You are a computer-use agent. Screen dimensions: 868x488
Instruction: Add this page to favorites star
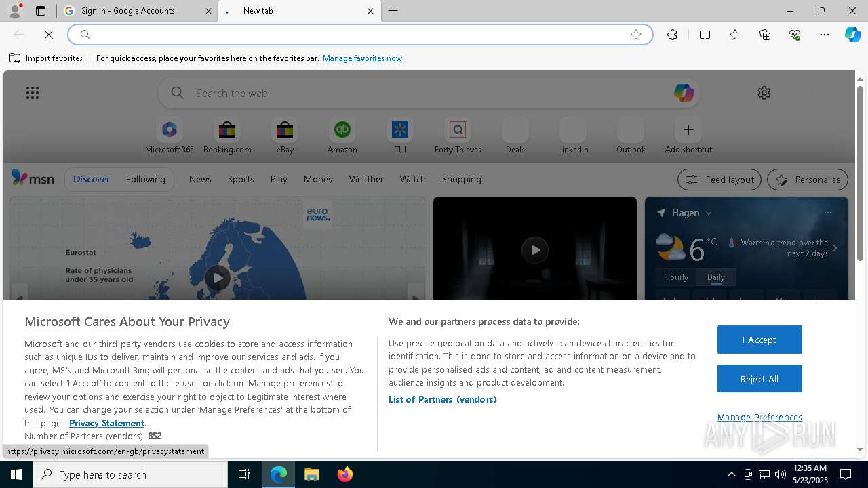636,35
